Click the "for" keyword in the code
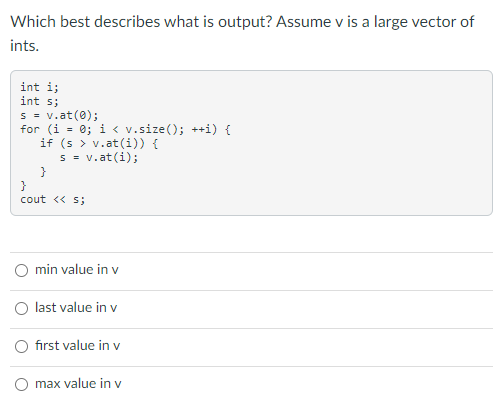Image resolution: width=502 pixels, height=413 pixels. tap(30, 129)
